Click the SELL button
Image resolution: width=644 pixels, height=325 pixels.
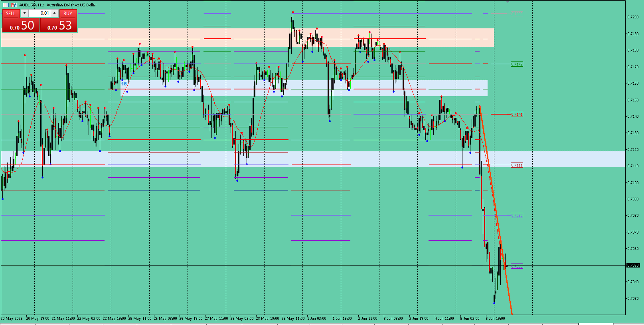(11, 14)
